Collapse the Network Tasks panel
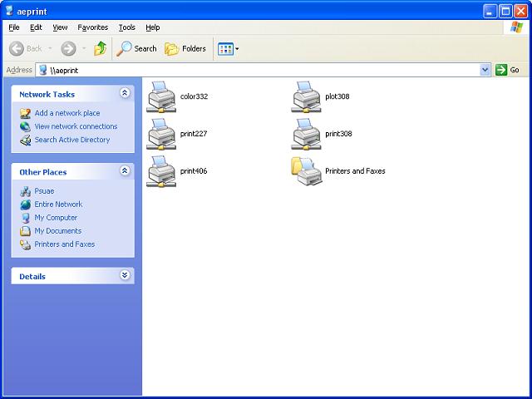The width and height of the screenshot is (532, 399). point(125,93)
